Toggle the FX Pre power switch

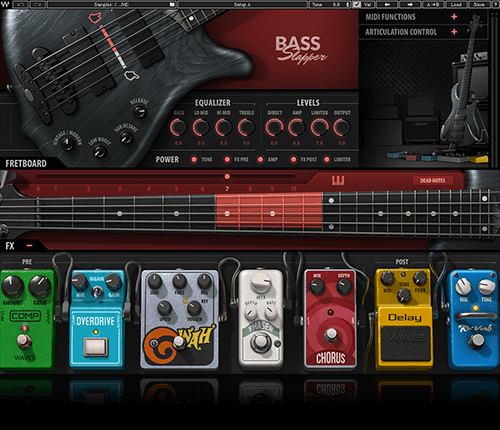coord(227,160)
